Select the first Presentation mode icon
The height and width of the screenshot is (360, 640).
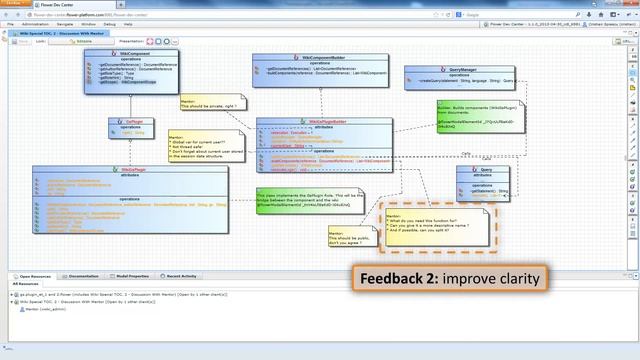point(150,42)
